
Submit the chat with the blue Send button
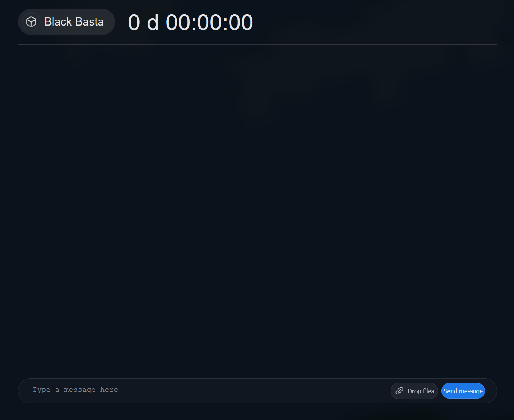tap(463, 391)
